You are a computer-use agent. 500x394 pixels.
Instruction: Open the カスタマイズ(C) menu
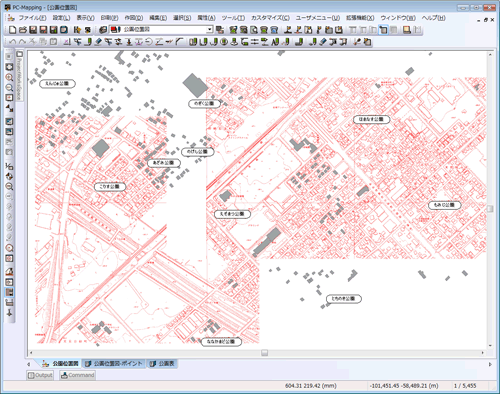270,18
